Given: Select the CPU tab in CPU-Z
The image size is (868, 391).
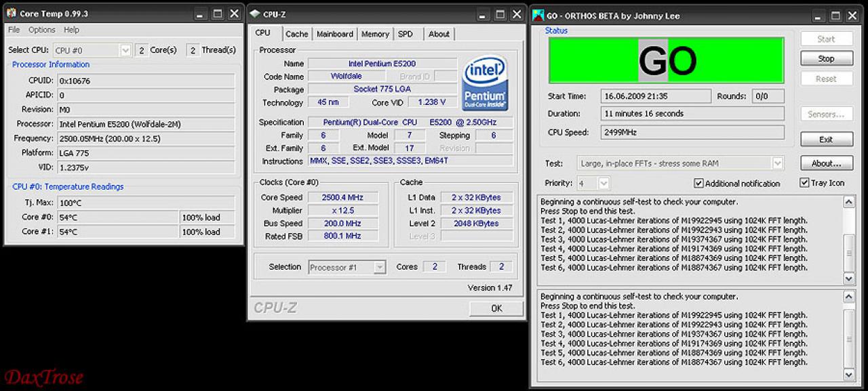Looking at the screenshot, I should coord(263,33).
